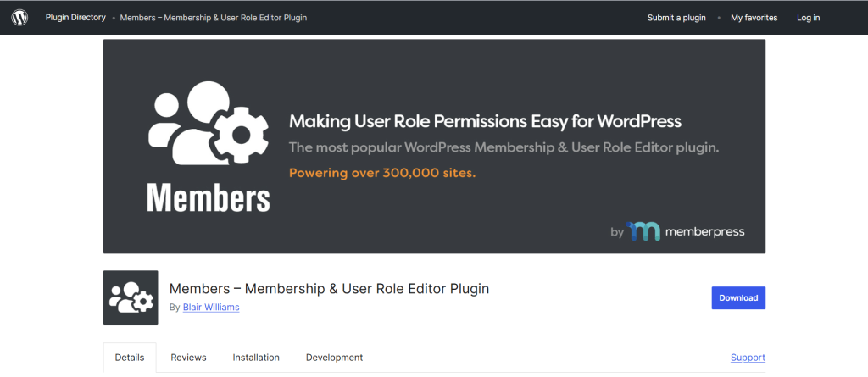Switch to the Reviews tab
The height and width of the screenshot is (377, 868).
[x=188, y=358]
